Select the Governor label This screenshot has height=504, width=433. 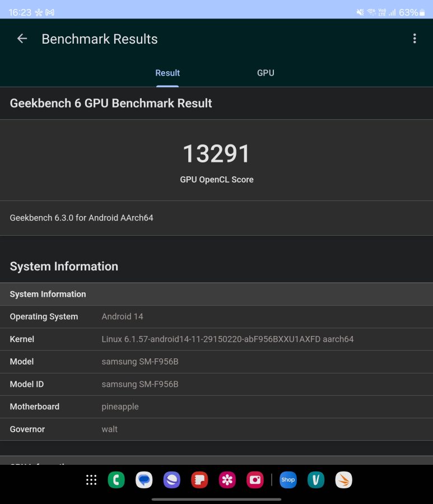click(27, 429)
